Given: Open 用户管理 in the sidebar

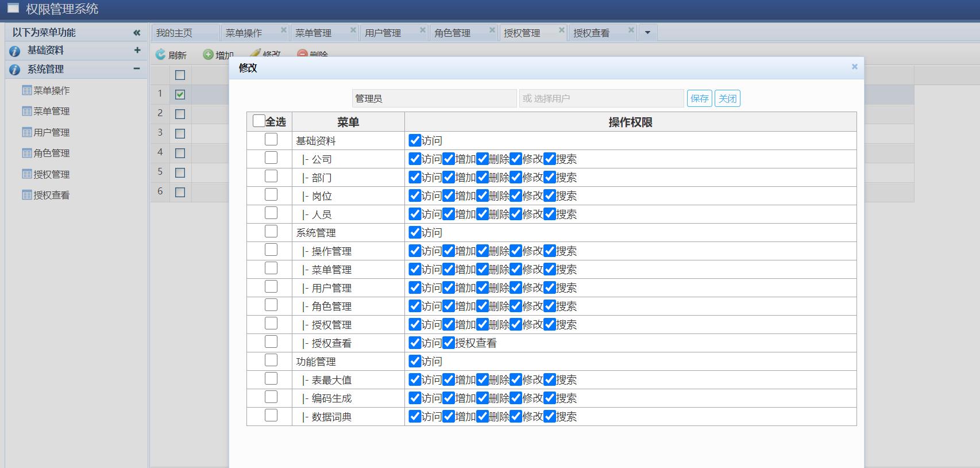Looking at the screenshot, I should pyautogui.click(x=52, y=132).
